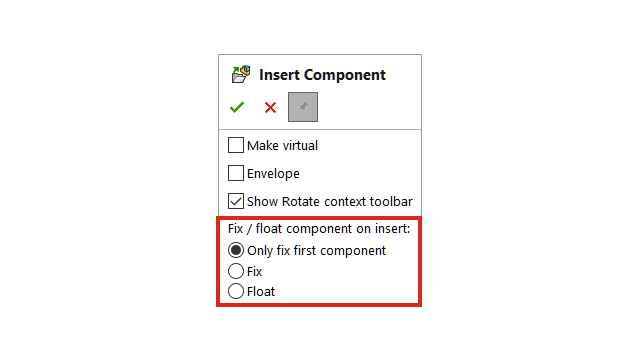Click the 'Envelope' label text
640x360 pixels.
pos(273,173)
